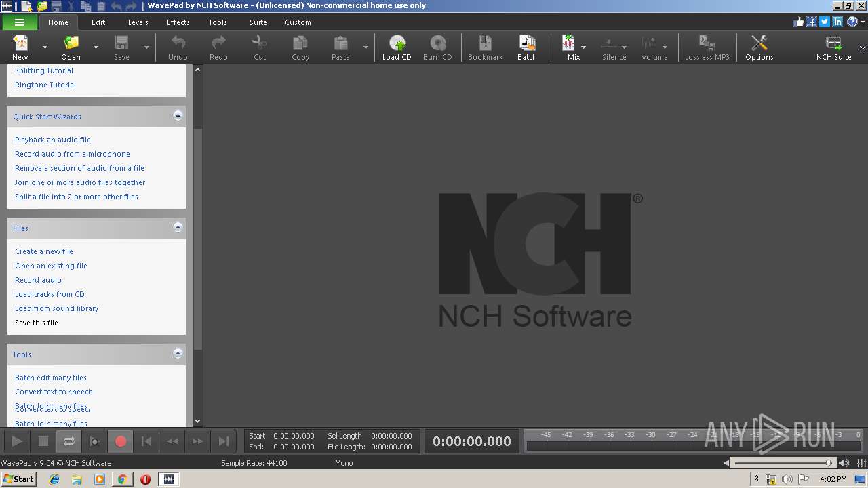Viewport: 868px width, 488px height.
Task: Click the speaker icon beside volume slider
Action: (845, 463)
